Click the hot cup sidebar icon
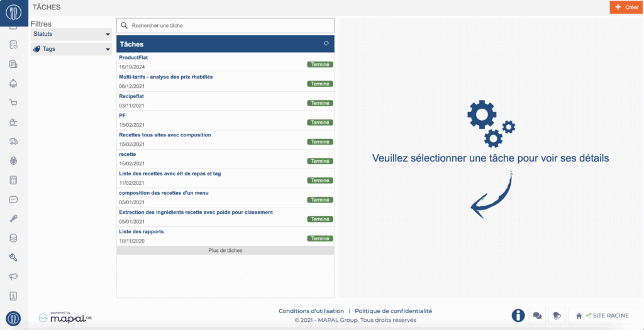Viewport: 644px width, 330px height. pos(13,122)
